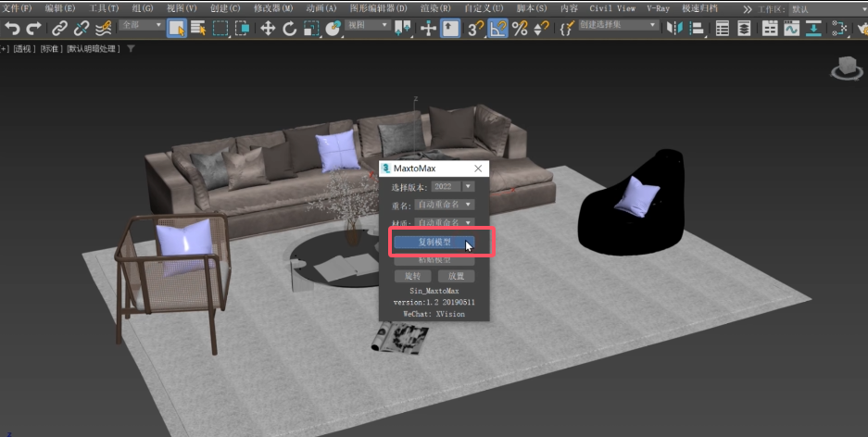Select the Scale tool
The image size is (868, 437).
click(311, 28)
